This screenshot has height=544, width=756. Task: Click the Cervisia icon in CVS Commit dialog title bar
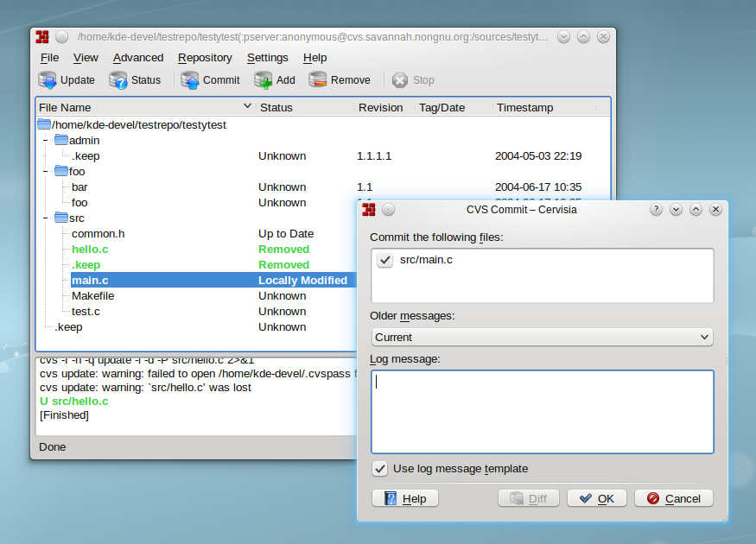click(369, 210)
